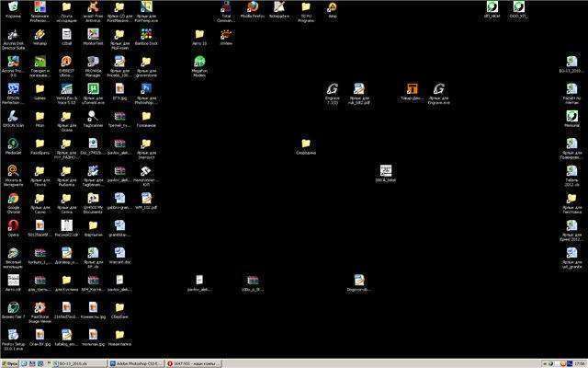Select the EPSON Perfection desktop icon
Screen dimensions: 588x368
coord(13,94)
